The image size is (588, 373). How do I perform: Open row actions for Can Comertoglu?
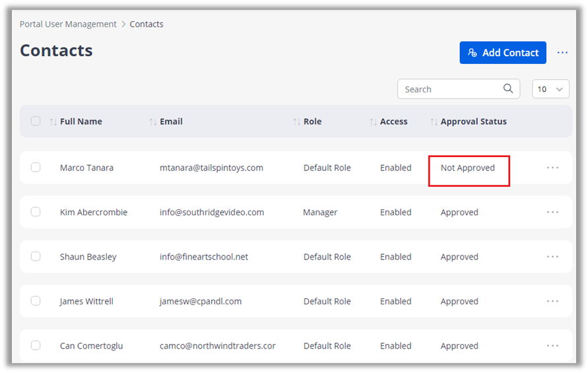[x=552, y=346]
